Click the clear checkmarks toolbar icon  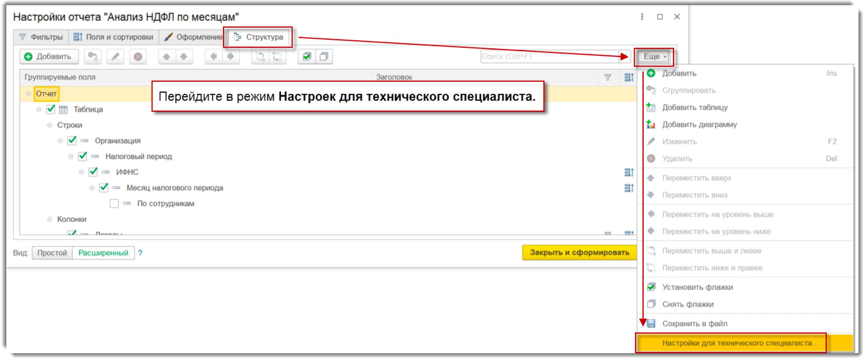click(324, 57)
